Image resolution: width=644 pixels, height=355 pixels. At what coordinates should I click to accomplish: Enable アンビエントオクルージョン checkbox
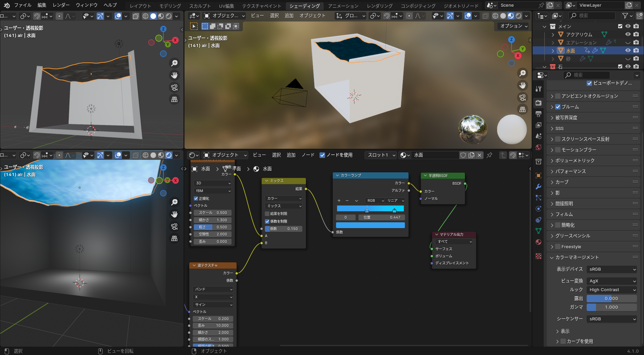[558, 96]
